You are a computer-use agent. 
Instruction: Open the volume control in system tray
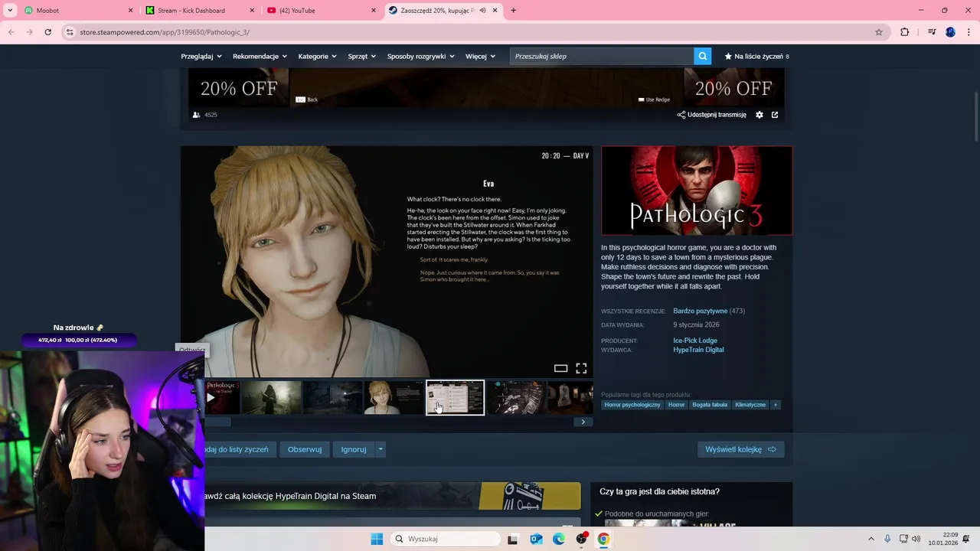pyautogui.click(x=917, y=539)
